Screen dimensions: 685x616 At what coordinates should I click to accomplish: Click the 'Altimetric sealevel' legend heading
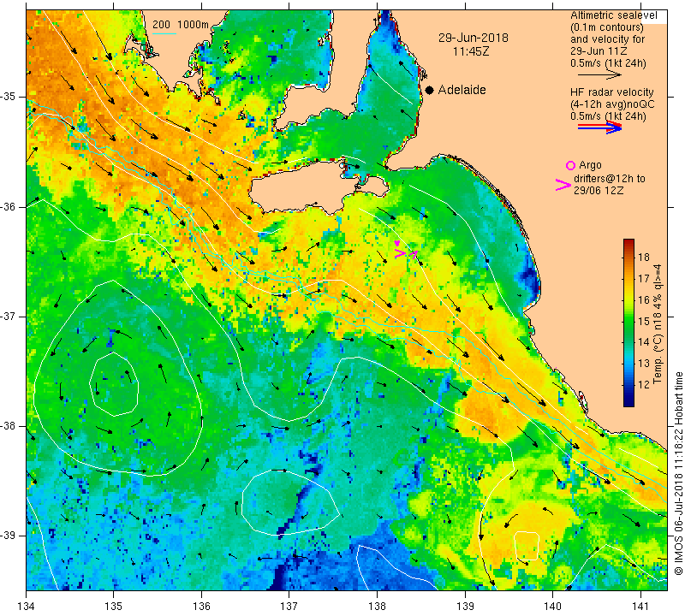[613, 15]
